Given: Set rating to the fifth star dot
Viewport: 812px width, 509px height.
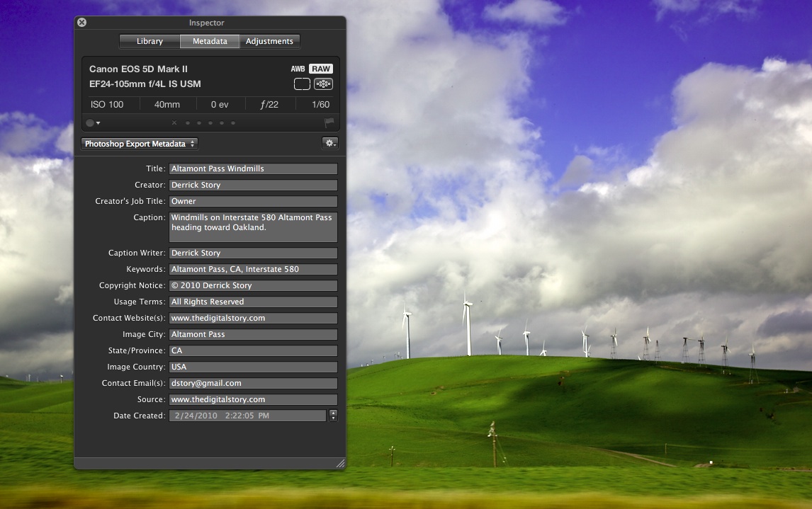Looking at the screenshot, I should pos(233,123).
